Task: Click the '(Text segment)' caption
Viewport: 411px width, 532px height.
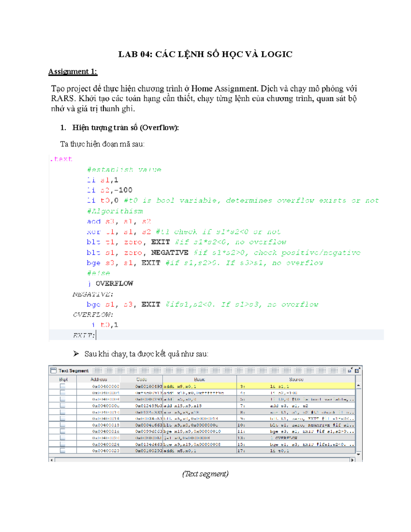Action: tap(205, 473)
